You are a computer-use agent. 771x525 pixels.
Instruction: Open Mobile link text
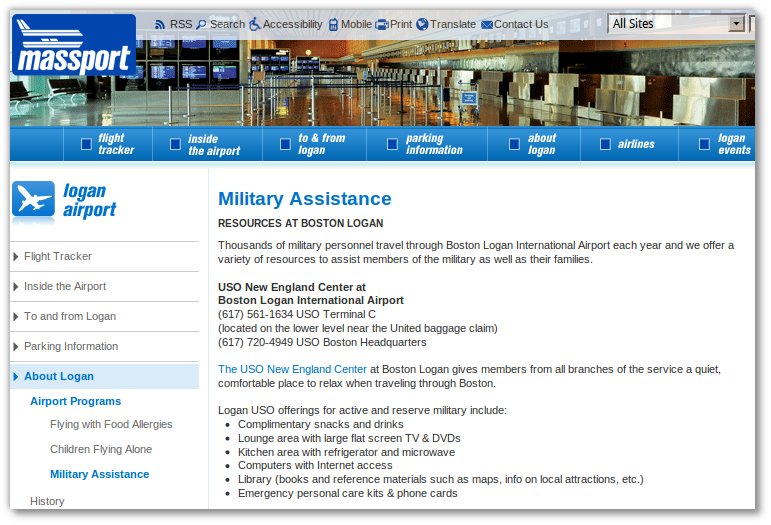(x=356, y=24)
